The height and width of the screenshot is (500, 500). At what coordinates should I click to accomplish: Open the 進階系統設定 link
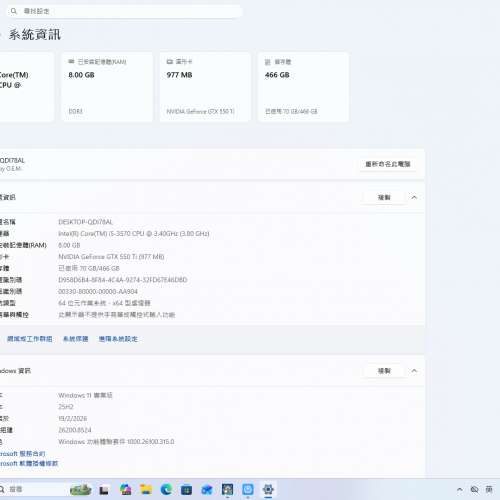[118, 339]
